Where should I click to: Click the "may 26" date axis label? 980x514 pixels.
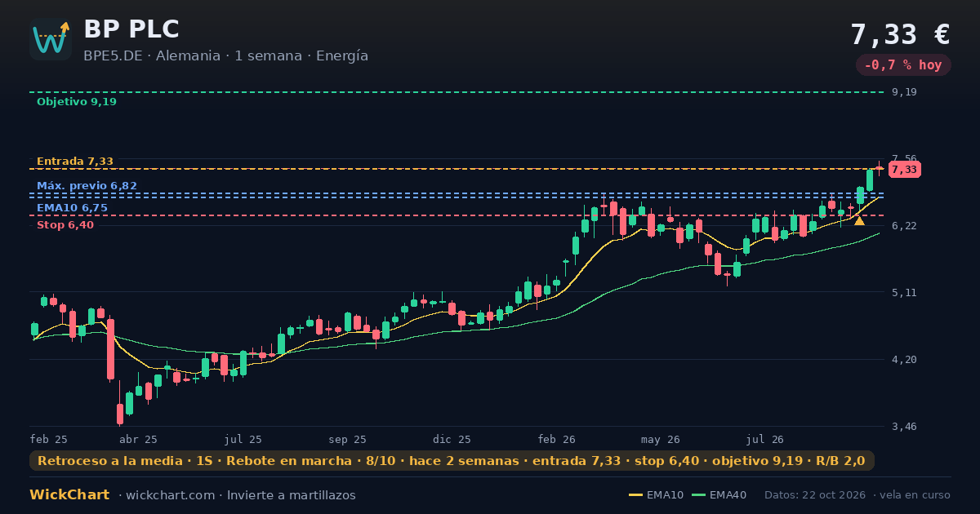point(661,439)
